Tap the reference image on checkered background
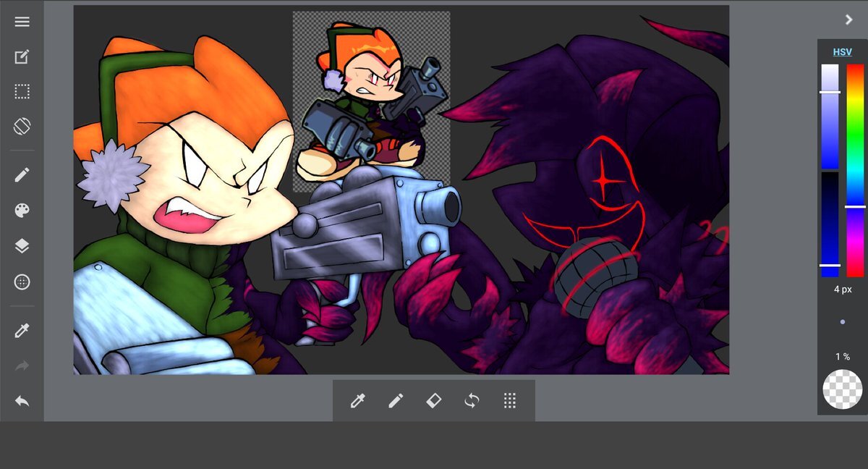The width and height of the screenshot is (868, 469). pyautogui.click(x=371, y=101)
